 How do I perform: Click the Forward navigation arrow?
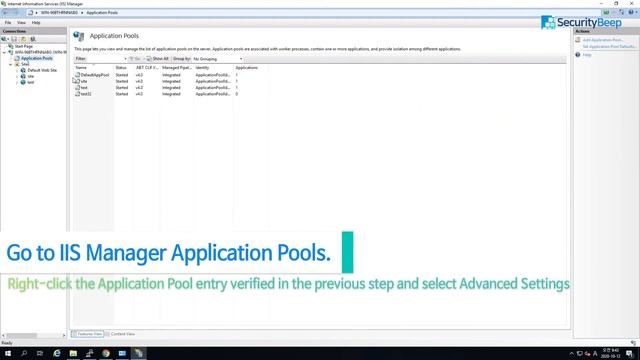click(16, 13)
